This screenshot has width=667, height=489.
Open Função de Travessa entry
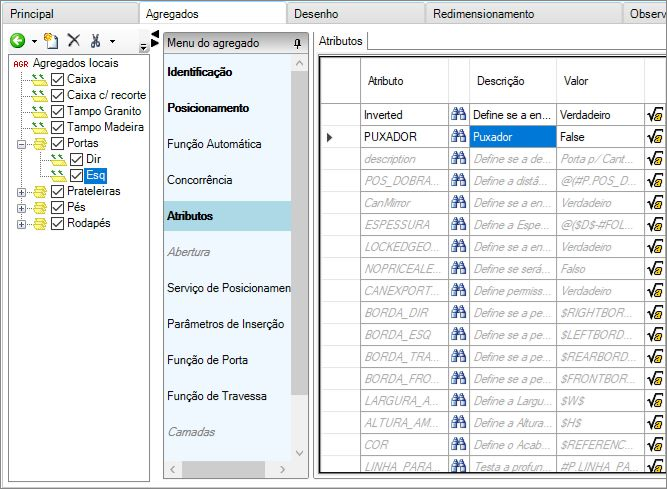[217, 396]
